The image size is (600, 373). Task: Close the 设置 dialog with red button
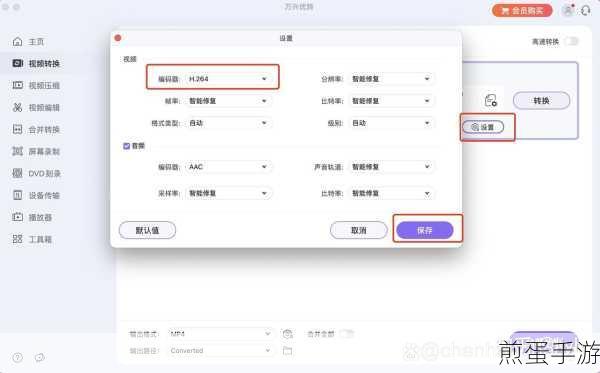[x=118, y=38]
